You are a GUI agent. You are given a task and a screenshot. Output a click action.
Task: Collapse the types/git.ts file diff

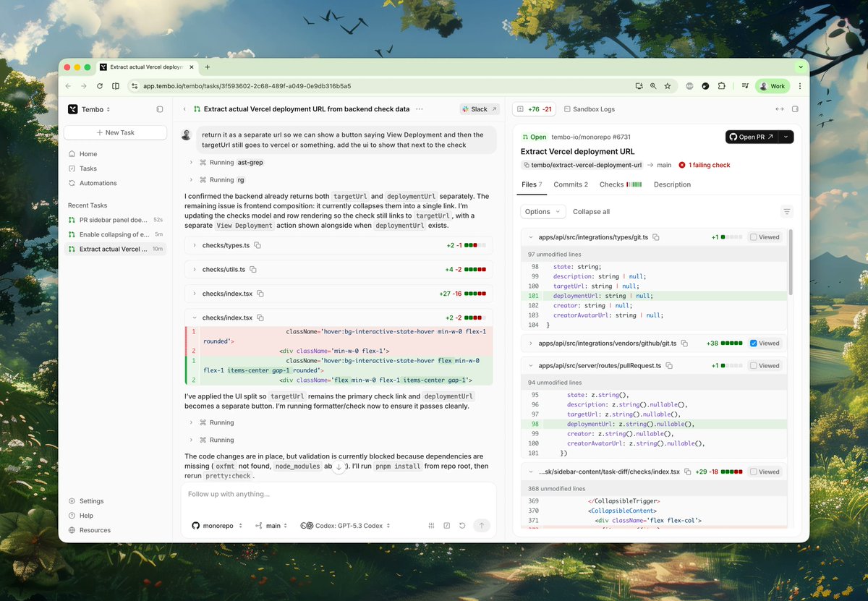pyautogui.click(x=531, y=237)
